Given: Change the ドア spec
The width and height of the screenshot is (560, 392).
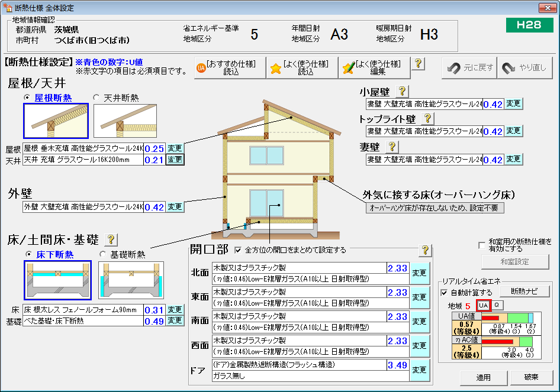Looking at the screenshot, I should pyautogui.click(x=419, y=370).
